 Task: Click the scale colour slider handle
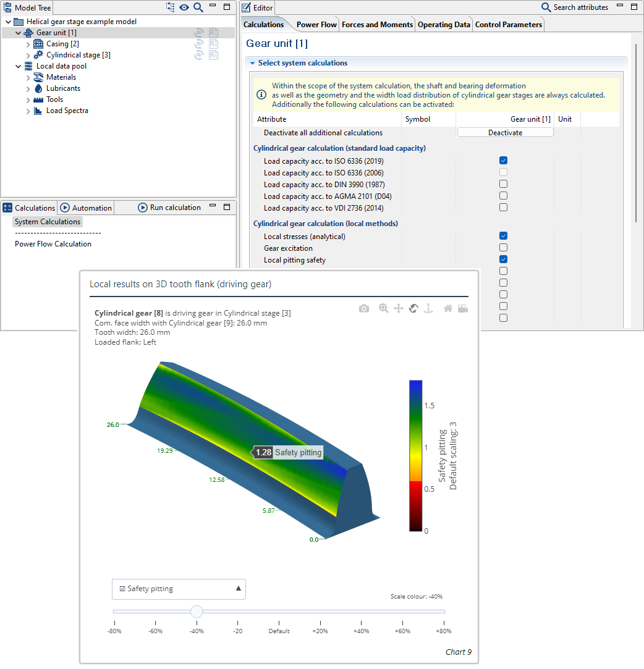(x=197, y=612)
